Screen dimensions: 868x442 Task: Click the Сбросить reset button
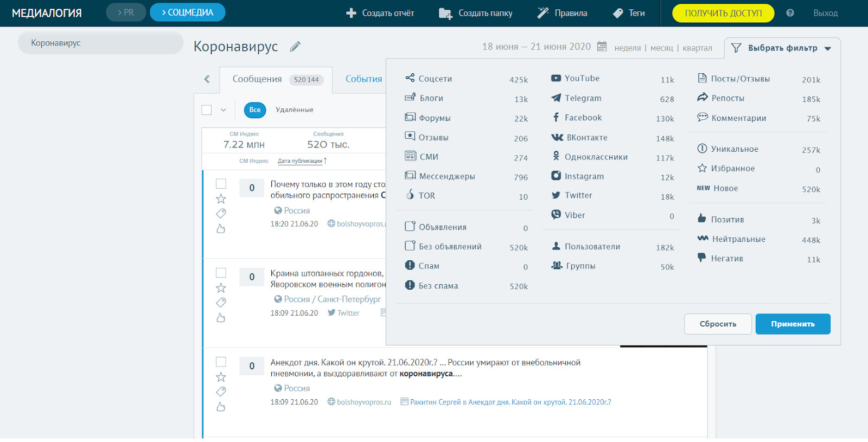pos(717,324)
